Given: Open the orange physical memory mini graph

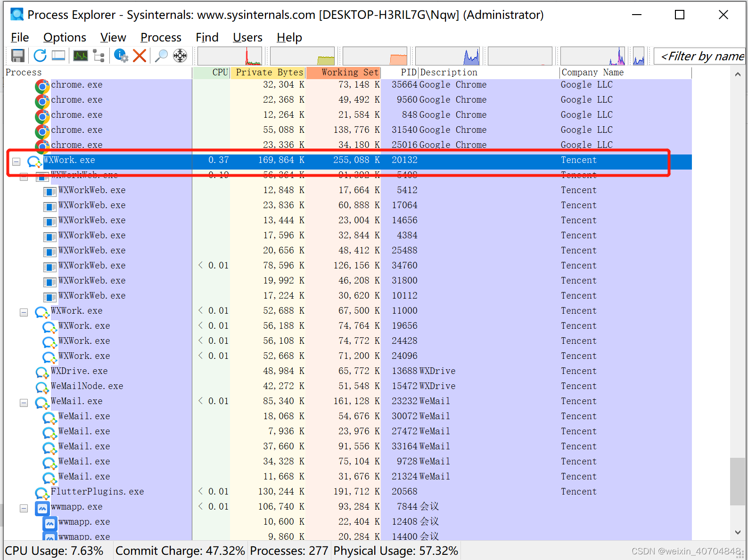Looking at the screenshot, I should point(375,56).
